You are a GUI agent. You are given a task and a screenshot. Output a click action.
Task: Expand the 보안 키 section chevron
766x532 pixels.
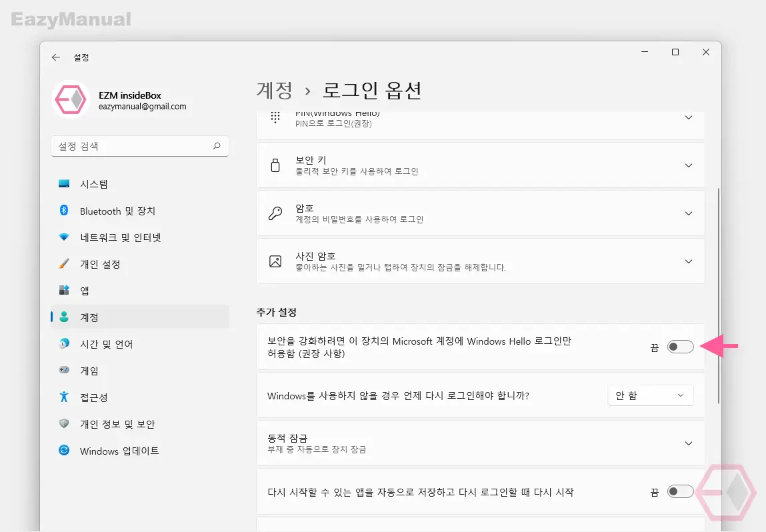point(688,165)
